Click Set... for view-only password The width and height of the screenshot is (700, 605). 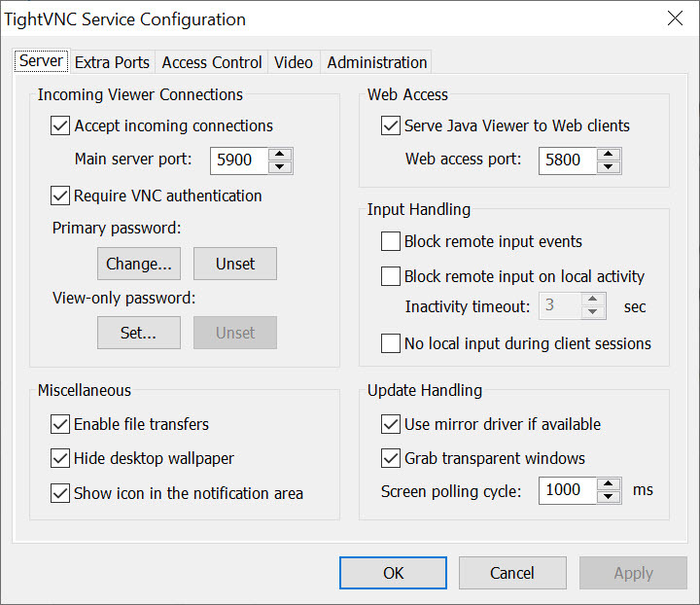point(139,333)
